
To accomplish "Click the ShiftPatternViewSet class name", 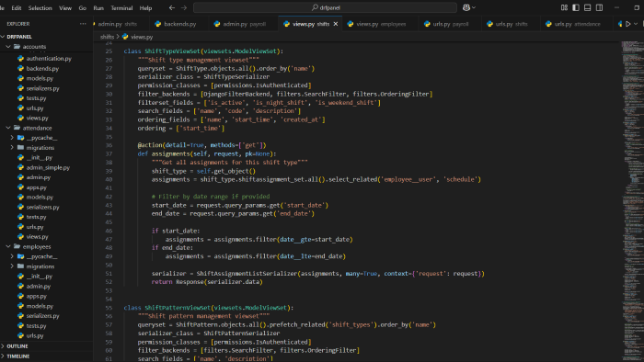I will [178, 308].
